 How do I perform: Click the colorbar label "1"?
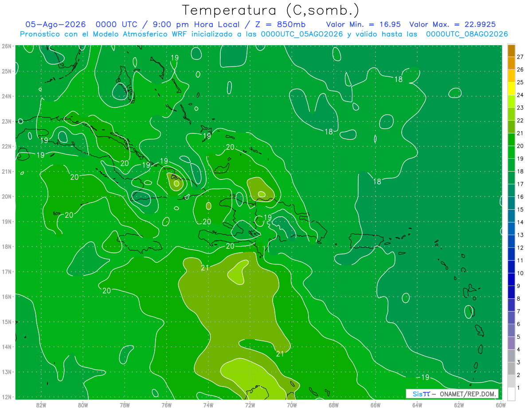click(x=519, y=388)
